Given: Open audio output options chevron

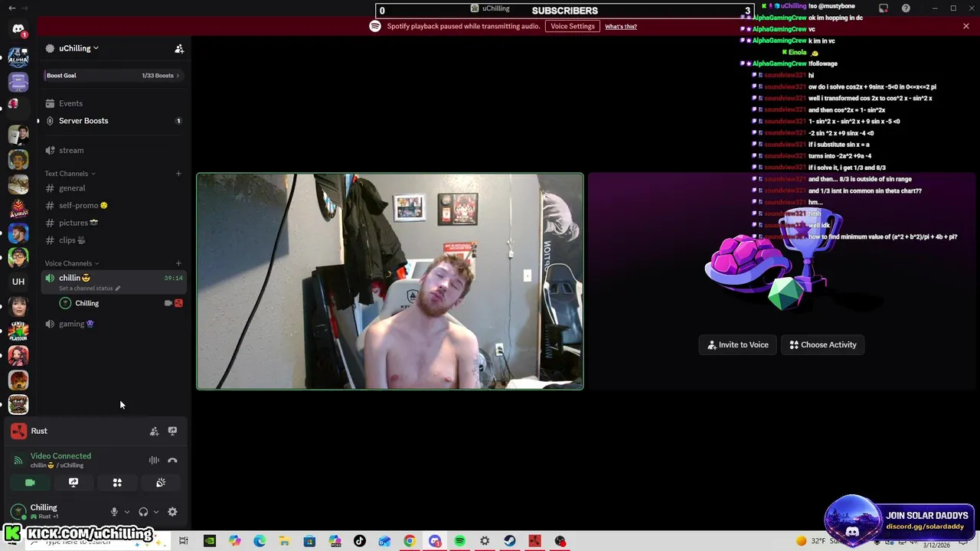Looking at the screenshot, I should (x=156, y=512).
